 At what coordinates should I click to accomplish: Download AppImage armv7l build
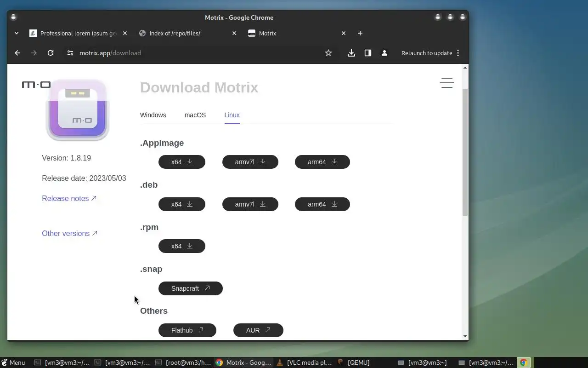tap(250, 162)
